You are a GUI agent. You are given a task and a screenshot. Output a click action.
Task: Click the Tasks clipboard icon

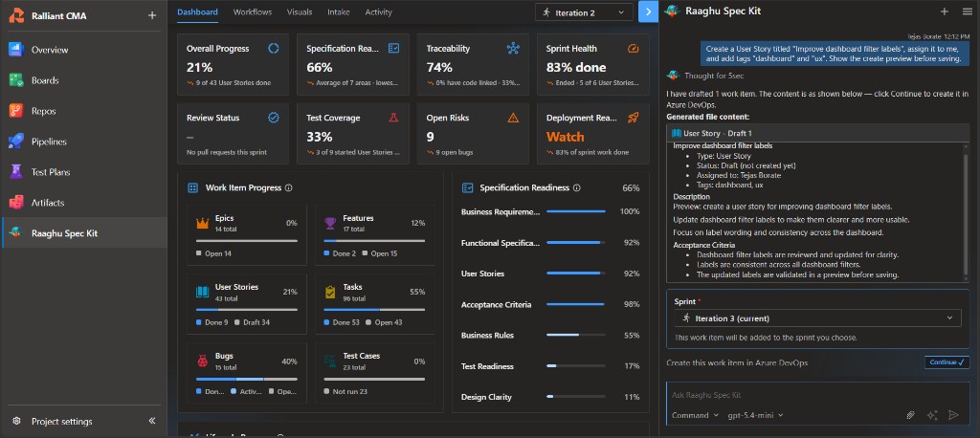pos(330,292)
